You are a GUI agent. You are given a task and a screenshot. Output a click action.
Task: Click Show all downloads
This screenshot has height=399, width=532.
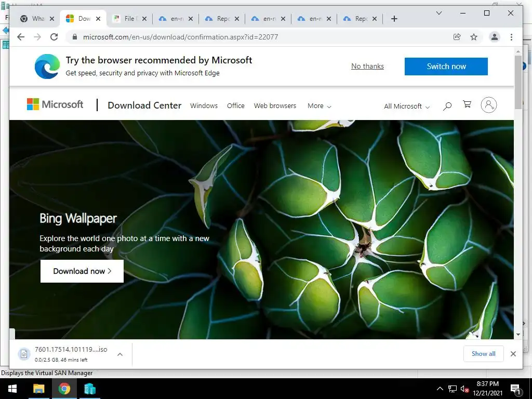tap(484, 353)
